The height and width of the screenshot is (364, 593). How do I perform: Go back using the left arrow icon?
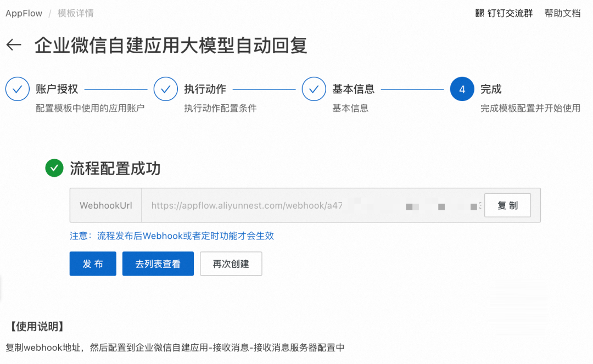click(x=14, y=45)
